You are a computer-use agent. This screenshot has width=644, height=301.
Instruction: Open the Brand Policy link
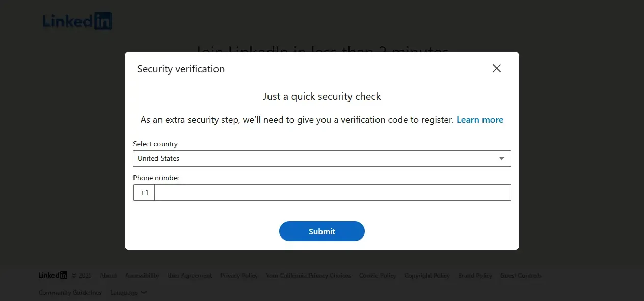pyautogui.click(x=475, y=276)
